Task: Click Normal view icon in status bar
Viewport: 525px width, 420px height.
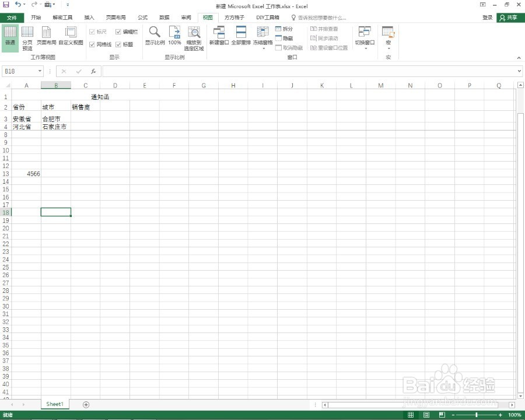Action: point(411,415)
